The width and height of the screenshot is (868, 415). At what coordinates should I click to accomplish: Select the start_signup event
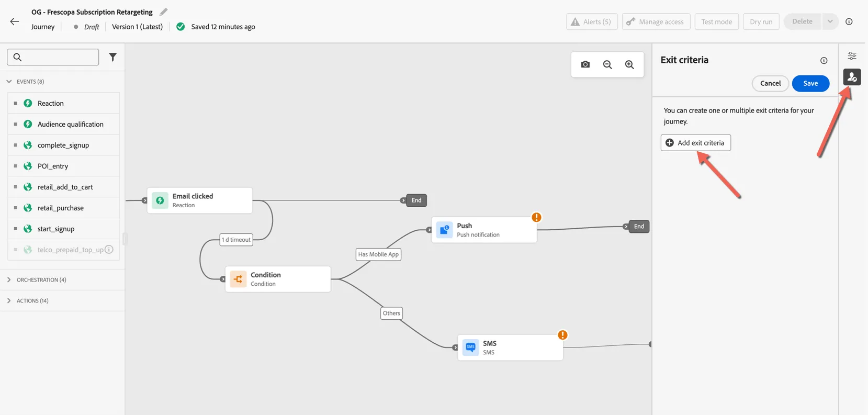tap(63, 229)
